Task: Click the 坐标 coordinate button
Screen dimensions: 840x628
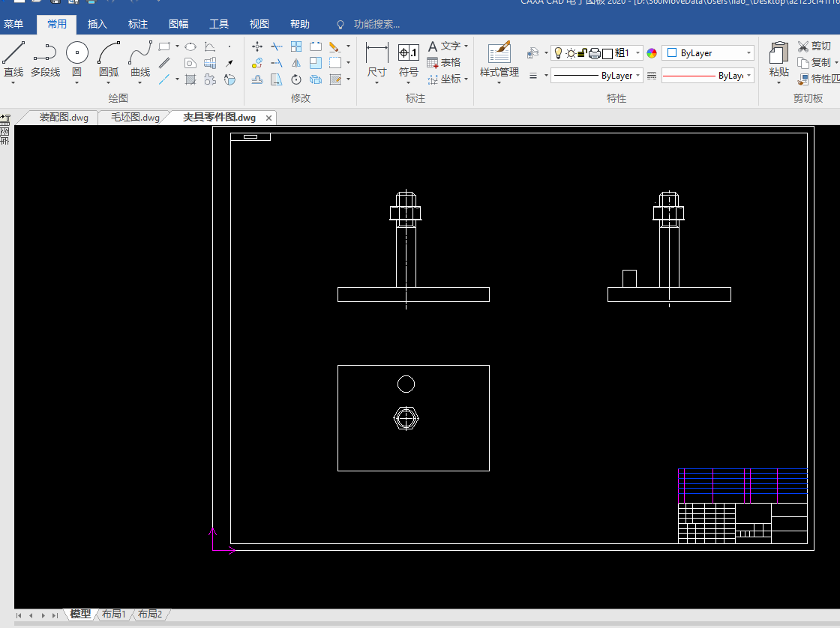Action: tap(444, 79)
